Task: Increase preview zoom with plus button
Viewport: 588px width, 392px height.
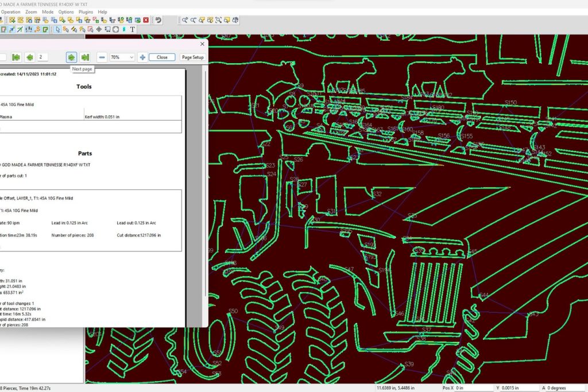Action: [142, 57]
